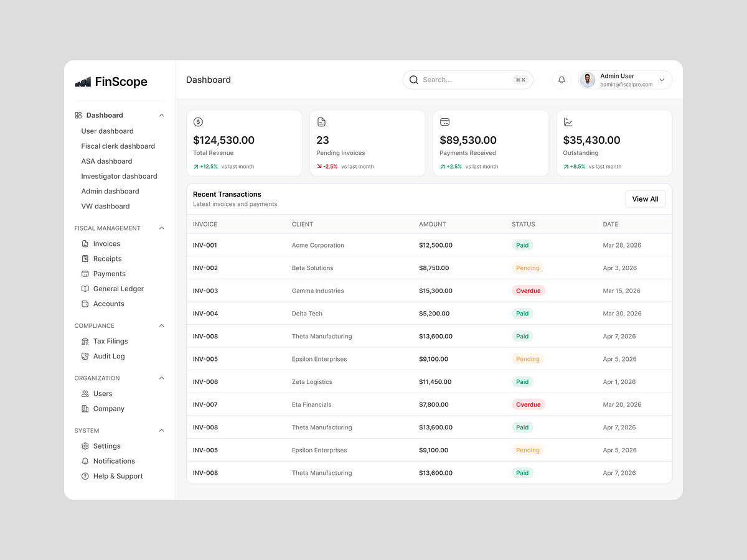The image size is (747, 560).
Task: Click the DATE column header
Action: tap(611, 224)
